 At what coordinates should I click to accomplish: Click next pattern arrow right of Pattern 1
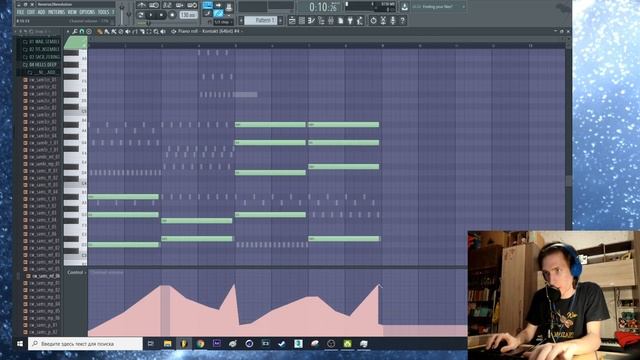[x=280, y=20]
